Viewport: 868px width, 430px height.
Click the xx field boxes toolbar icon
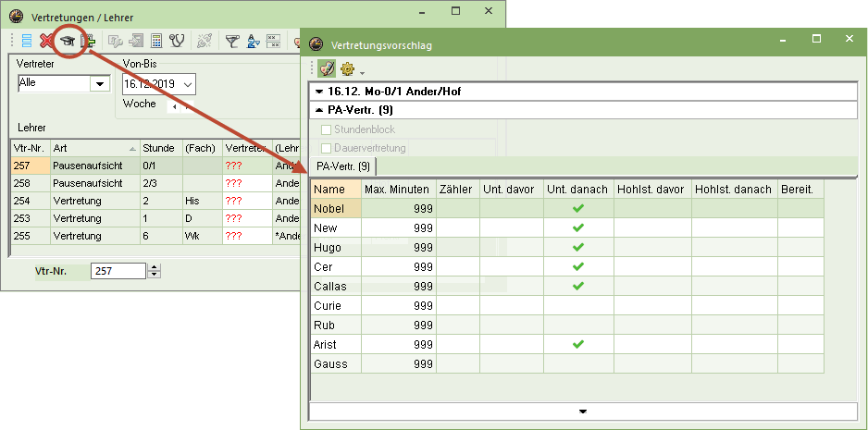tap(274, 41)
